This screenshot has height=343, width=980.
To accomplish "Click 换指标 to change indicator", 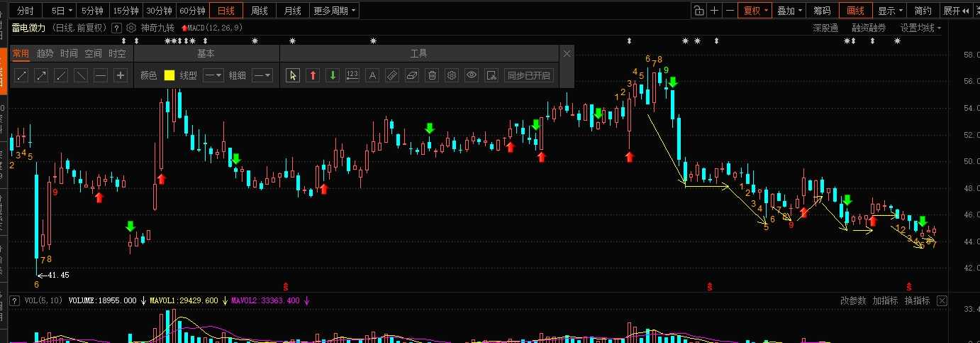I will (917, 301).
